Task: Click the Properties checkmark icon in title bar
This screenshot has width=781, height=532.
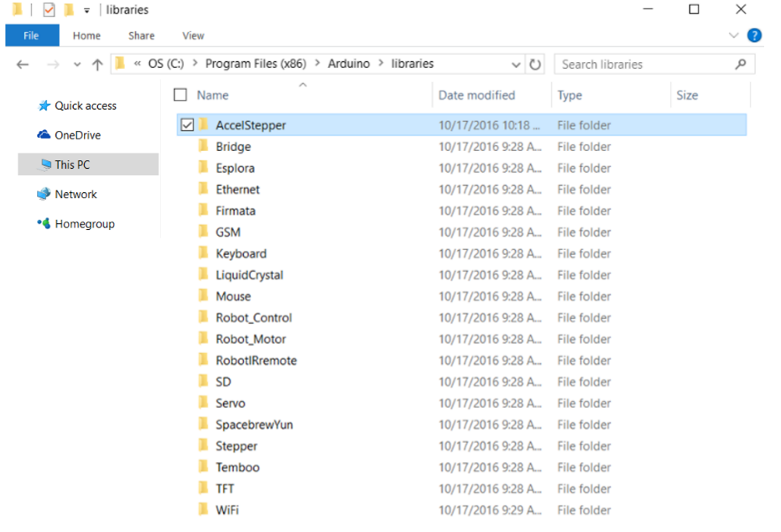Action: point(49,10)
